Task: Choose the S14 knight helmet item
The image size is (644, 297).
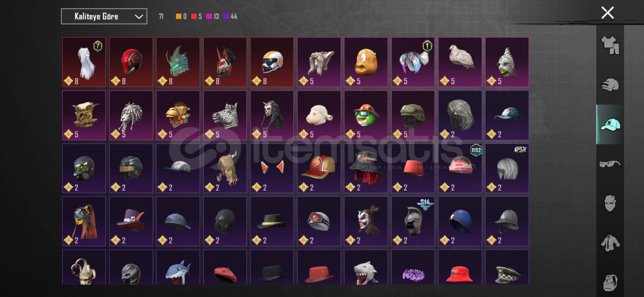Action: pos(413,221)
